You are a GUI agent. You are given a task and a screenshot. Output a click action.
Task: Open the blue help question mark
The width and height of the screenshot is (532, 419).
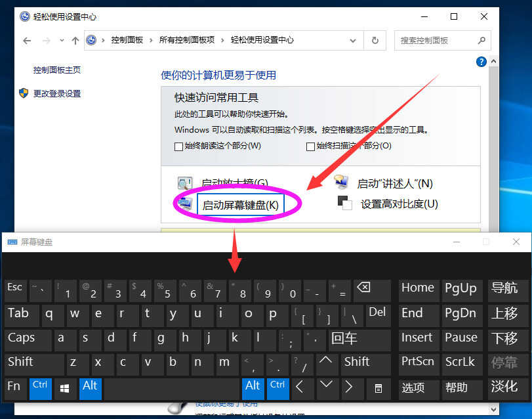(x=481, y=62)
